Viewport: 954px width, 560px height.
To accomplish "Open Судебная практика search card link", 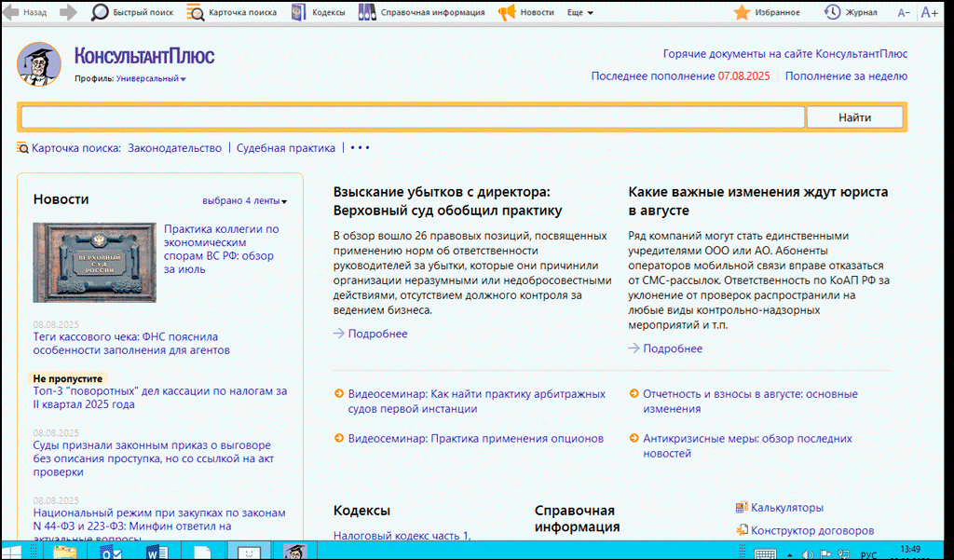I will [x=285, y=148].
